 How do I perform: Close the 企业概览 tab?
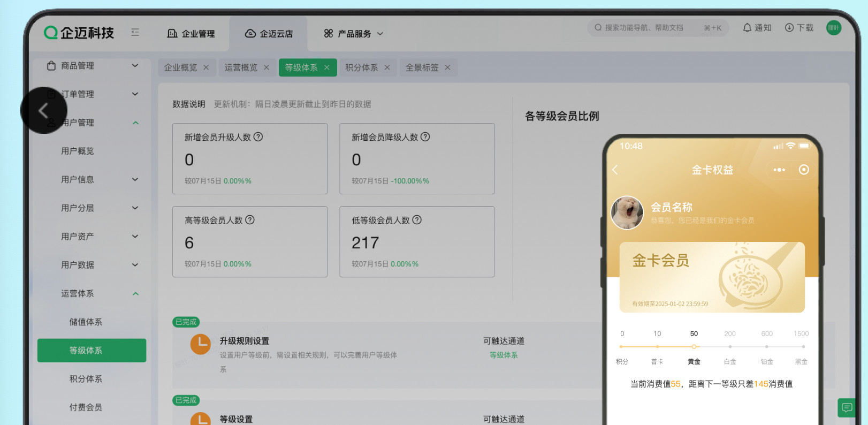206,67
